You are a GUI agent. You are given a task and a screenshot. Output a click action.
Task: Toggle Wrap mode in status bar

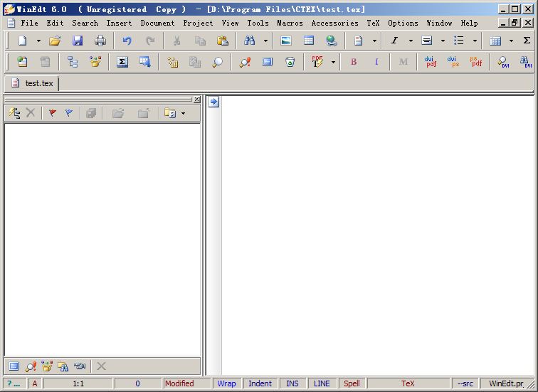pos(226,383)
